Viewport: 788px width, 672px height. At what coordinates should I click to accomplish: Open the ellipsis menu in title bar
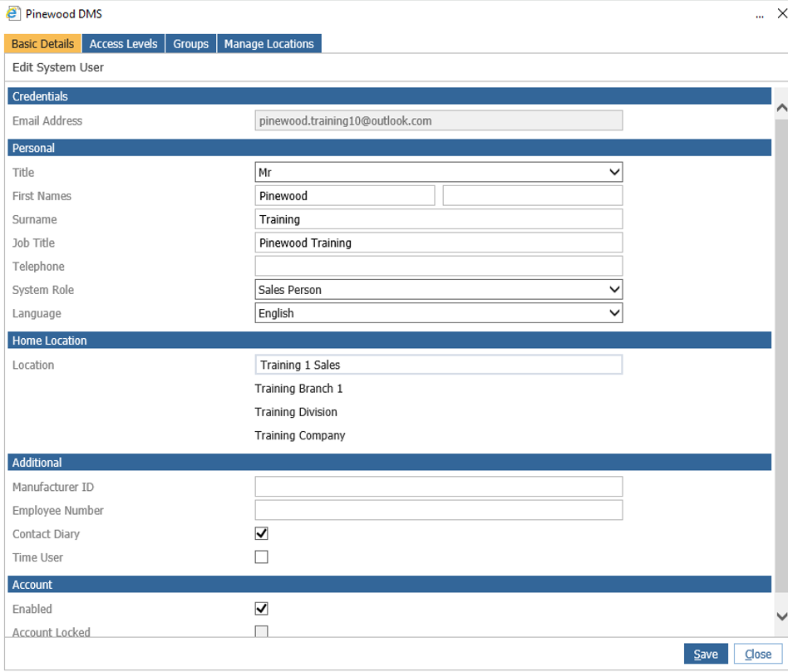[x=760, y=16]
